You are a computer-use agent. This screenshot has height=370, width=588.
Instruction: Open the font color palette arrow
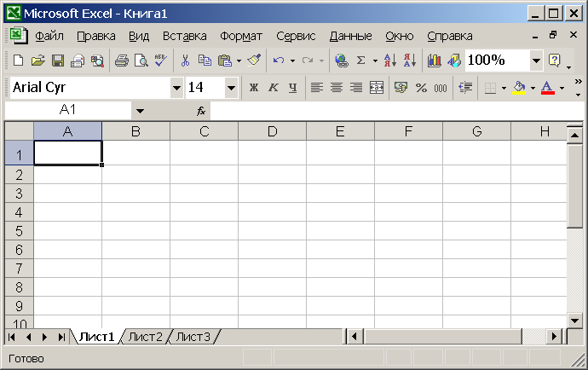562,88
